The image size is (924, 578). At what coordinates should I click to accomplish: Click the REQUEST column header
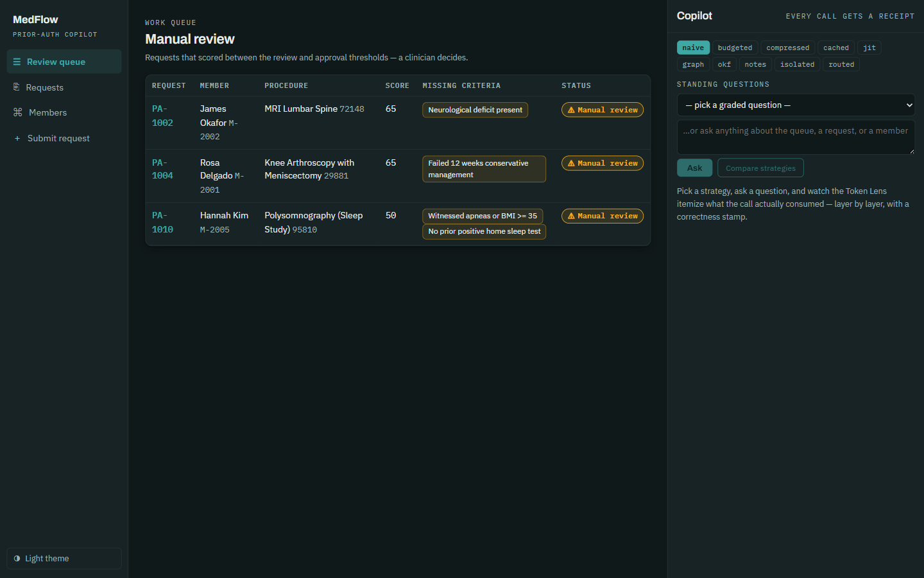point(169,85)
